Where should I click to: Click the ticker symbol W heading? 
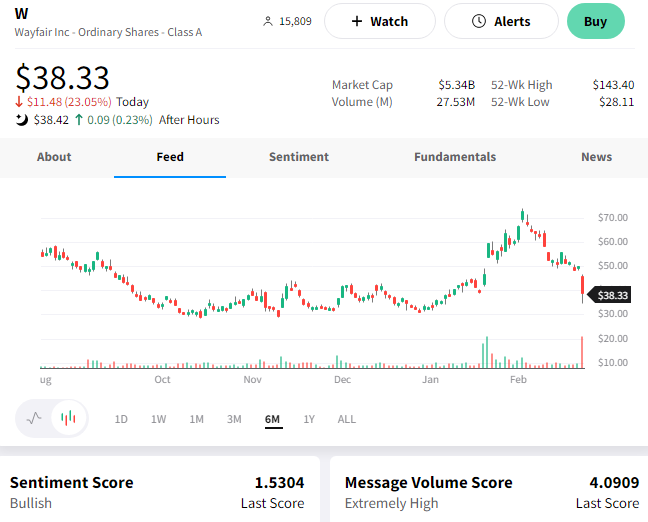point(21,14)
